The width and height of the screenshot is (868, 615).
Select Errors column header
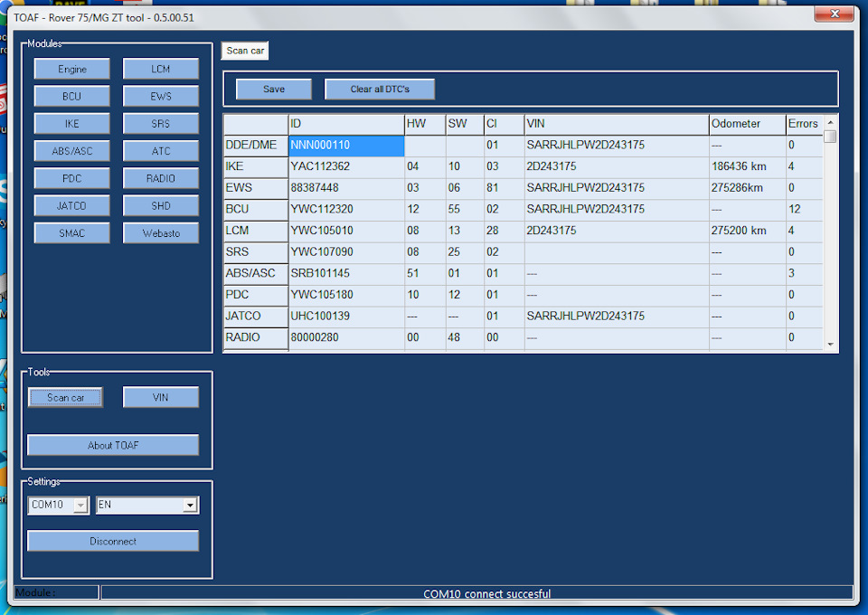[x=805, y=124]
